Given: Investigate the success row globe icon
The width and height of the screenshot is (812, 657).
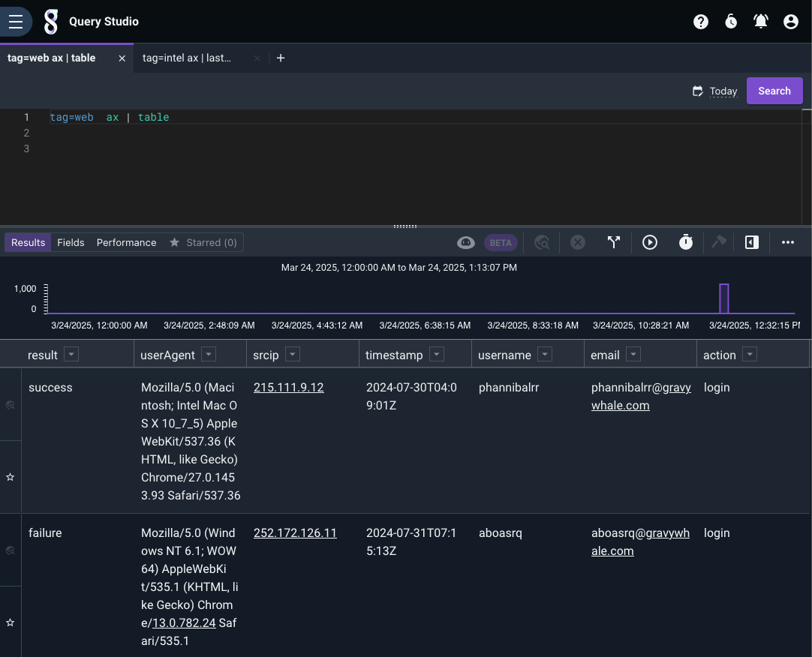Looking at the screenshot, I should click(11, 405).
